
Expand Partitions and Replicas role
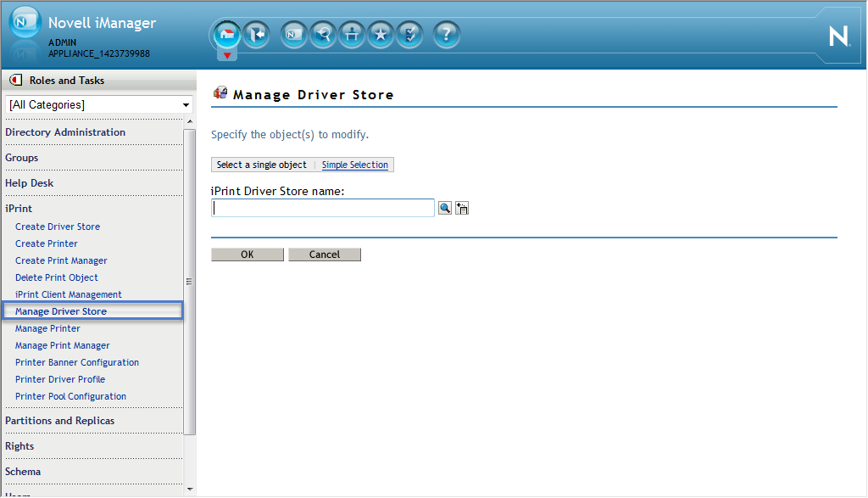[60, 421]
